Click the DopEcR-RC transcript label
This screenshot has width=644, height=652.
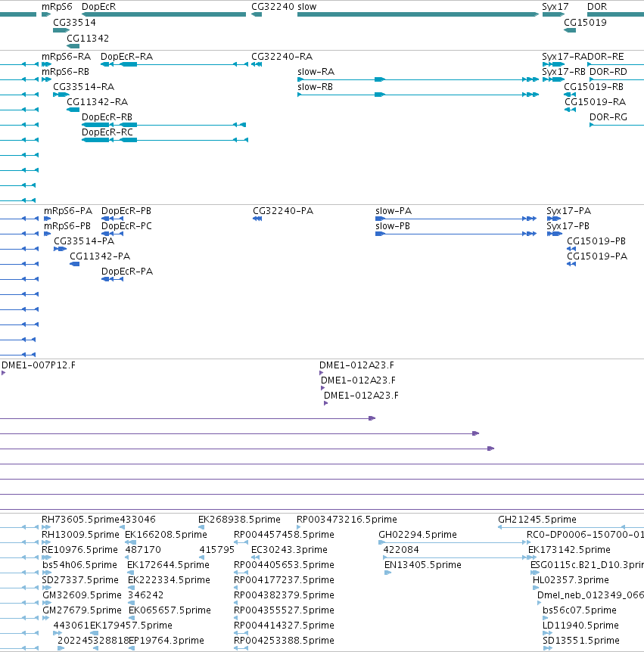tap(107, 132)
